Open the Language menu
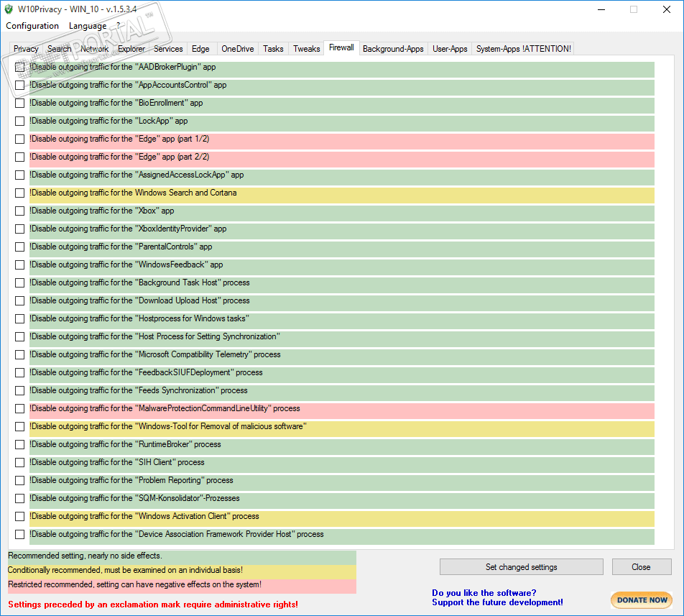This screenshot has width=684, height=616. click(88, 26)
